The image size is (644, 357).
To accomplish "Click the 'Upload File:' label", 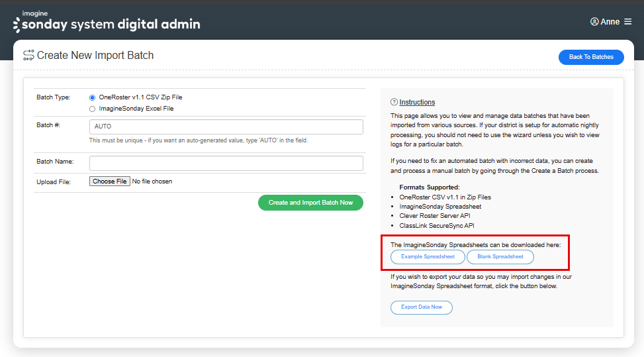I will 54,182.
